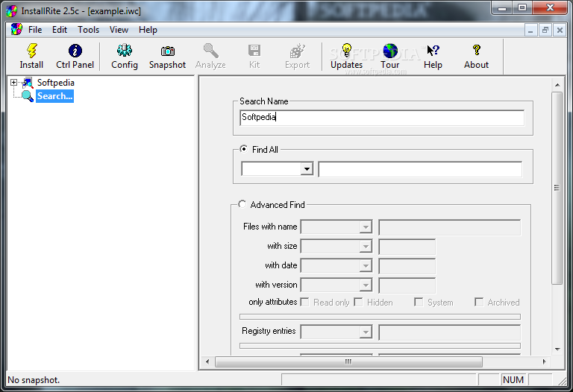Open the Edit menu
The height and width of the screenshot is (392, 573).
tap(60, 30)
